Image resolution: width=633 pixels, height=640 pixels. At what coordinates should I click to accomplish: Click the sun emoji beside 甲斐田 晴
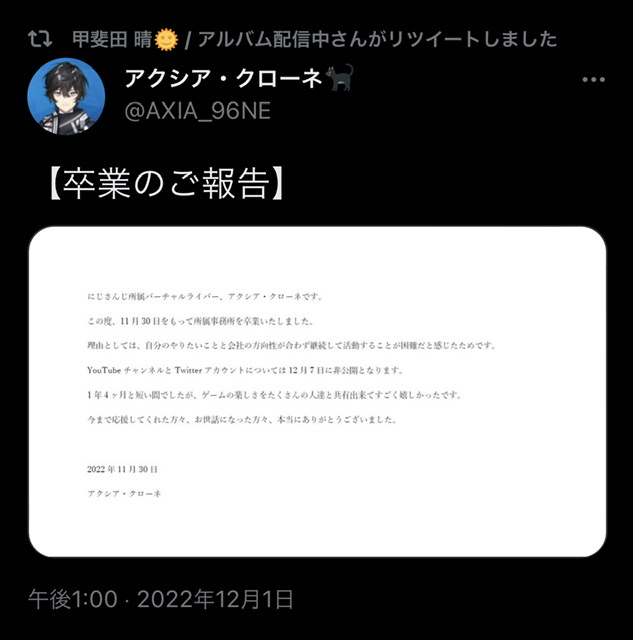[166, 40]
